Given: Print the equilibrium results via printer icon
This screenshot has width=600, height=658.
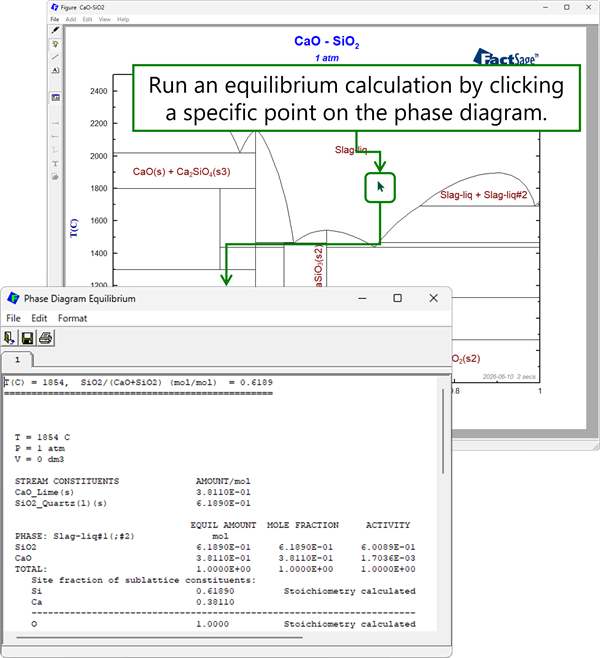Looking at the screenshot, I should (x=46, y=338).
